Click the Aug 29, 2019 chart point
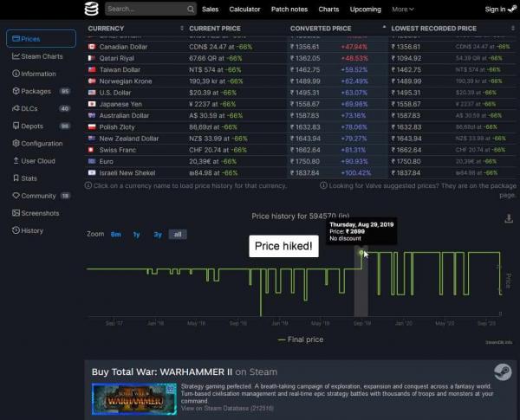The width and height of the screenshot is (520, 420). point(361,253)
